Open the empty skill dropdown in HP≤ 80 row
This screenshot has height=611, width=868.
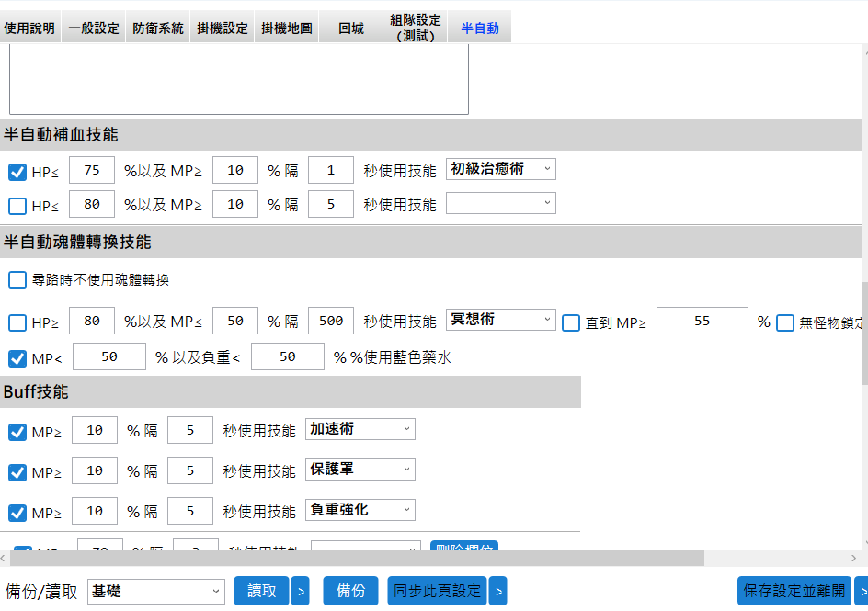[501, 203]
